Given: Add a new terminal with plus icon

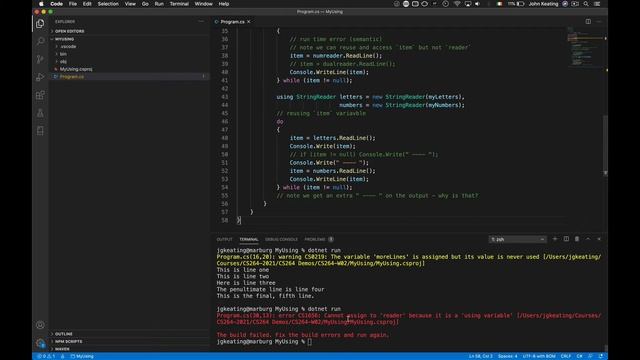Looking at the screenshot, I should (x=555, y=239).
